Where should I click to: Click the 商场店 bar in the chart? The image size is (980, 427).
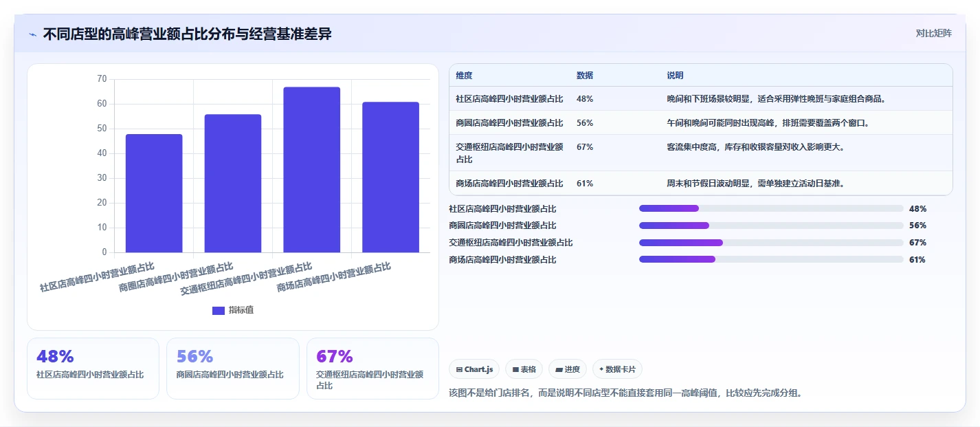coord(390,177)
